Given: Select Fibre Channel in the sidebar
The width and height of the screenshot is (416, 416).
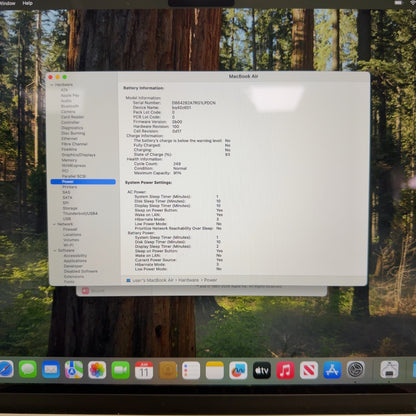Looking at the screenshot, I should click(74, 144).
